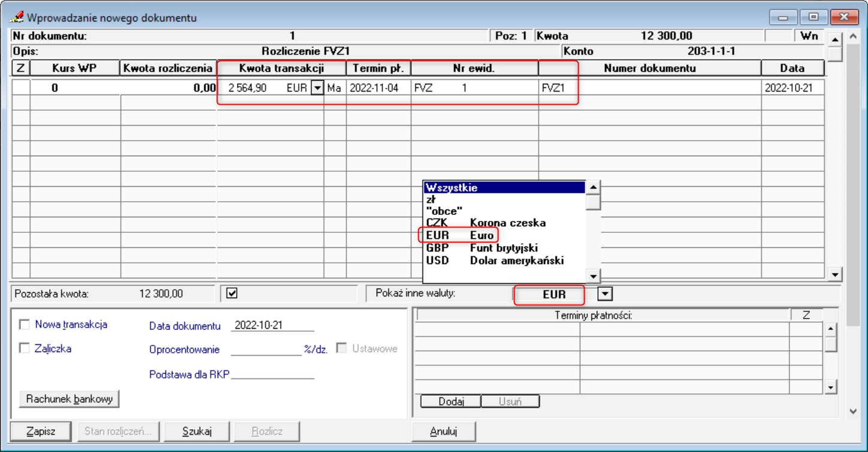
Task: Click the Oprocentowanie input field
Action: (x=266, y=350)
